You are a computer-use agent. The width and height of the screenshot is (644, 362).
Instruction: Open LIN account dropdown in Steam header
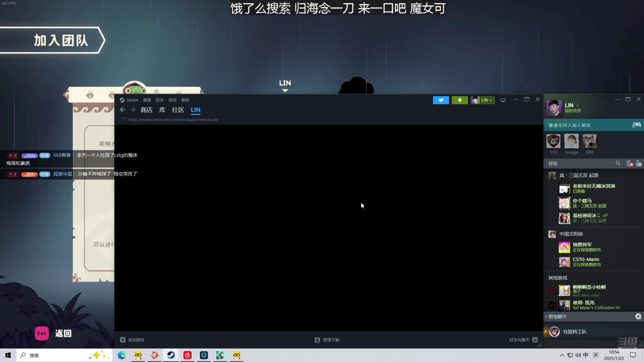point(483,100)
